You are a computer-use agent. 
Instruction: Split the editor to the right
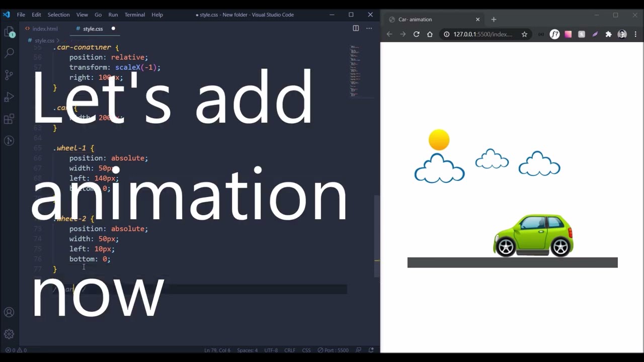click(x=356, y=28)
